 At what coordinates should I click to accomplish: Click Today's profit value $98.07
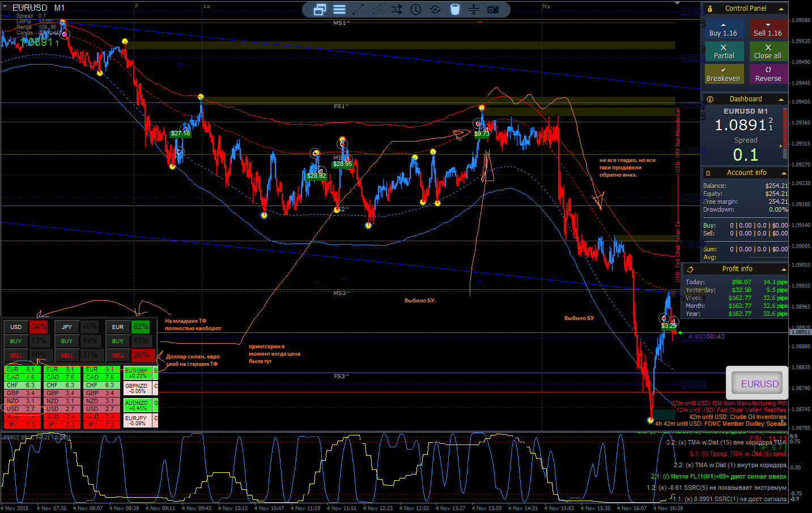(x=742, y=282)
